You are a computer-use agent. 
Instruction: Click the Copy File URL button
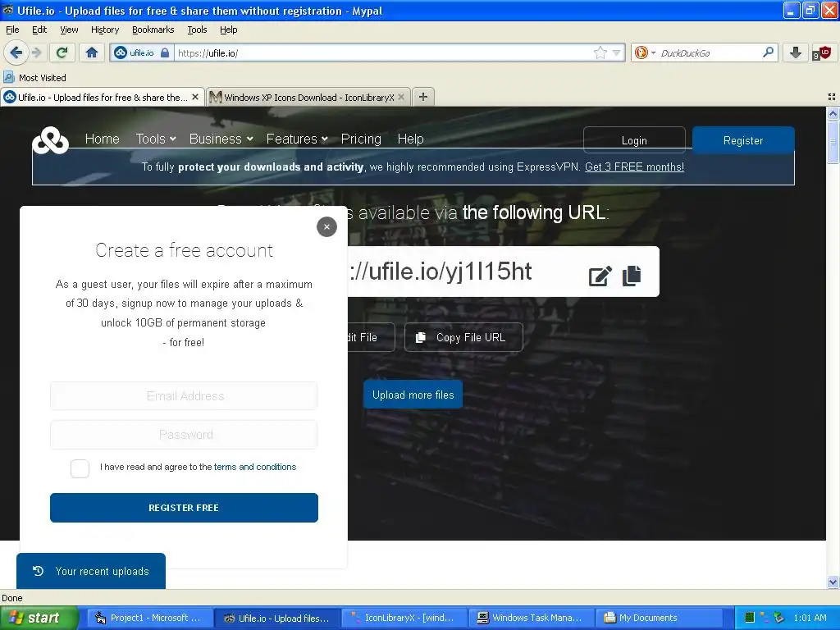pyautogui.click(x=463, y=337)
